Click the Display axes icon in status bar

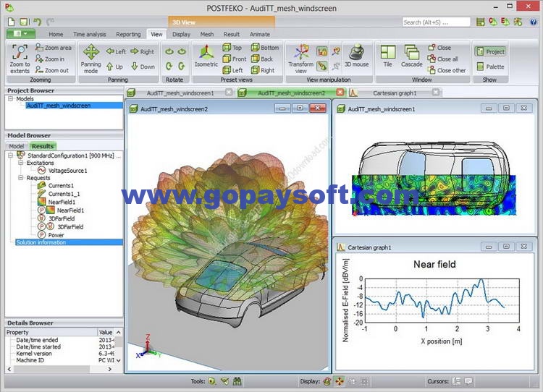(x=340, y=381)
